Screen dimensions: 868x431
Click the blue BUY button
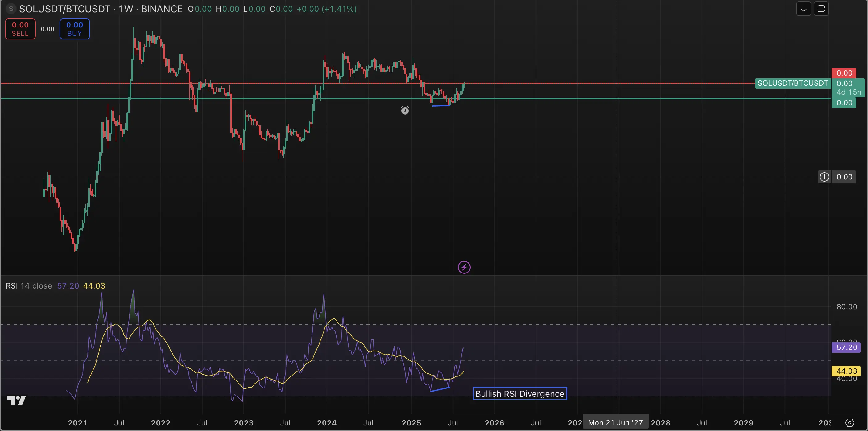74,29
